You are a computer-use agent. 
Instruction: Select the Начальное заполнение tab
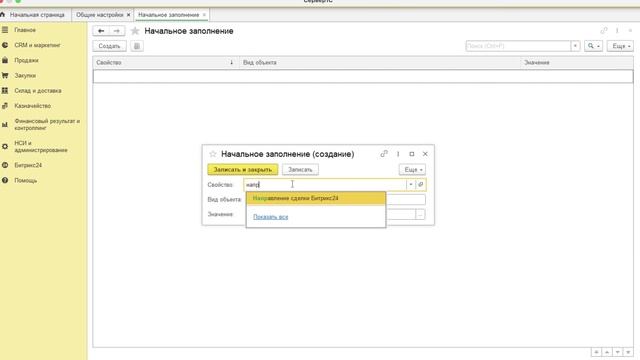[x=169, y=15]
